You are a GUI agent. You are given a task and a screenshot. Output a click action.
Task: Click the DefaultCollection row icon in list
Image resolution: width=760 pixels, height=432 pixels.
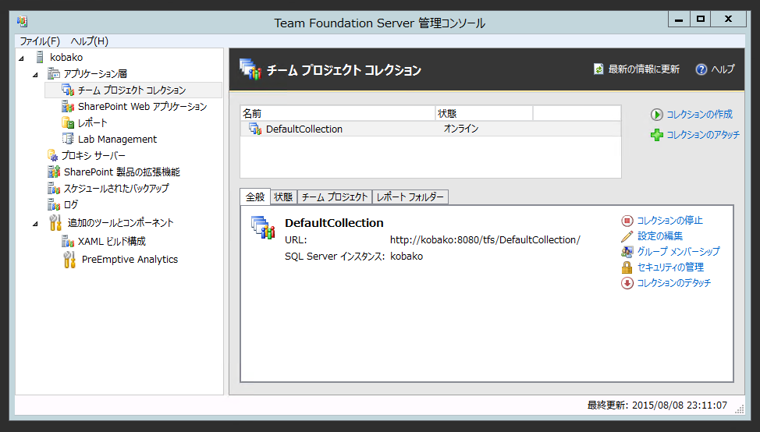255,129
